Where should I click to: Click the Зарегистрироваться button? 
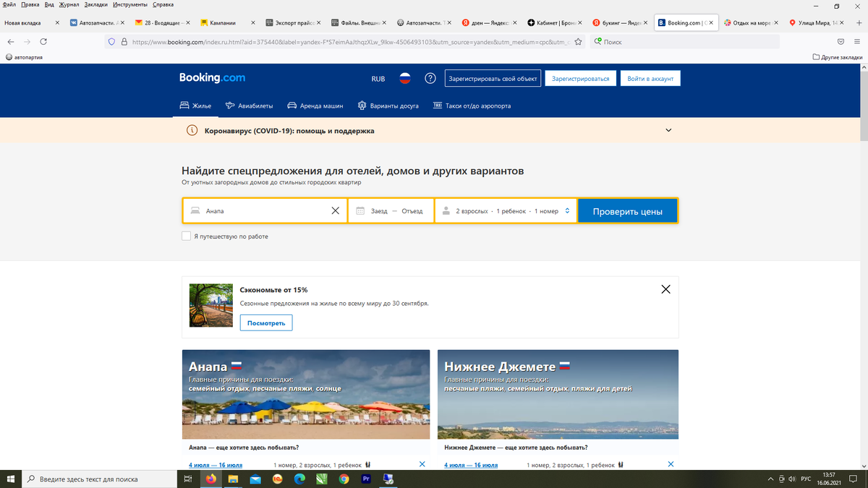(x=581, y=78)
